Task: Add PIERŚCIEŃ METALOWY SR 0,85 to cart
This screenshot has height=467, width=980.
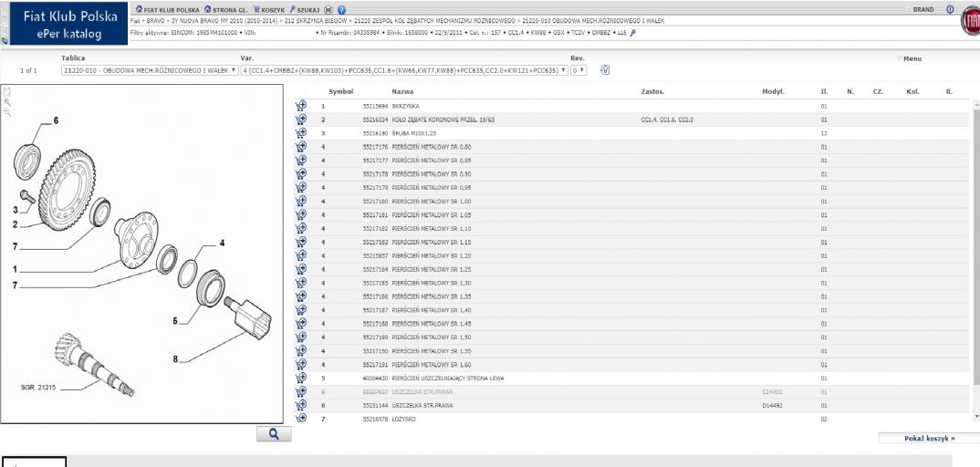Action: click(x=300, y=160)
